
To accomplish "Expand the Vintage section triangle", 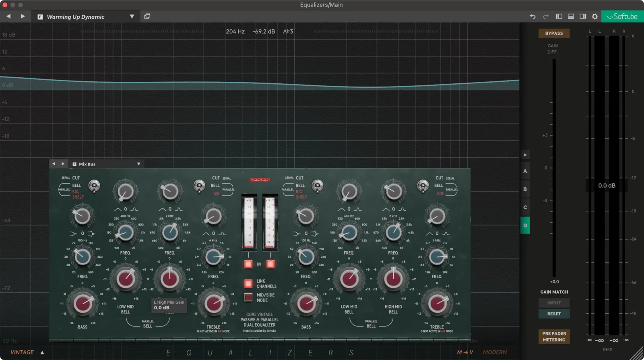I will coord(42,352).
